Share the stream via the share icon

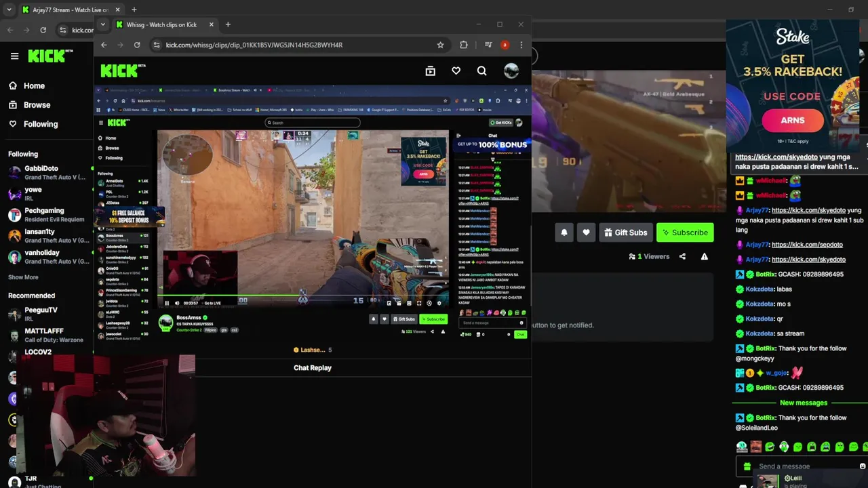pyautogui.click(x=682, y=256)
